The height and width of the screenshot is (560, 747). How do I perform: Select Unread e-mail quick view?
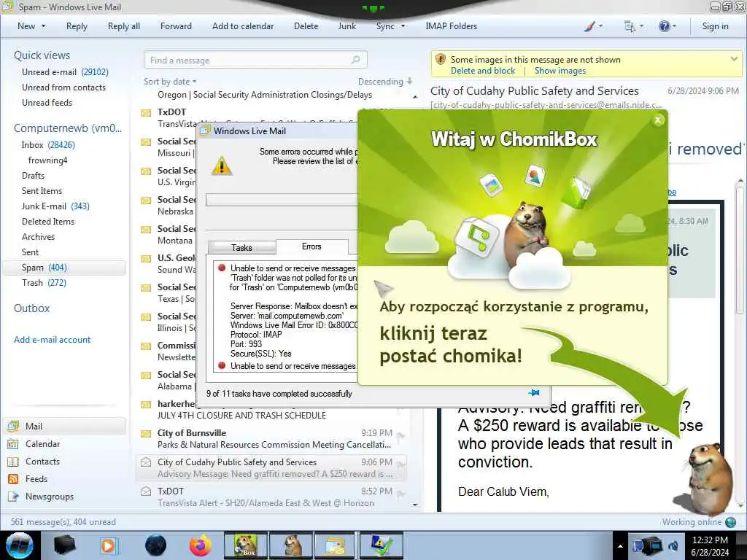tap(65, 72)
